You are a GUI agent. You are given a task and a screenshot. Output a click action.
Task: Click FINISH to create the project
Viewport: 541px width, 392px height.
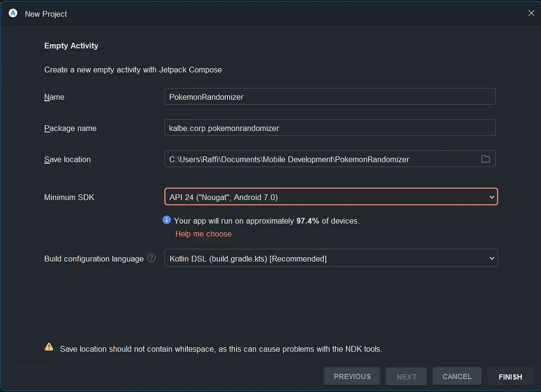511,376
